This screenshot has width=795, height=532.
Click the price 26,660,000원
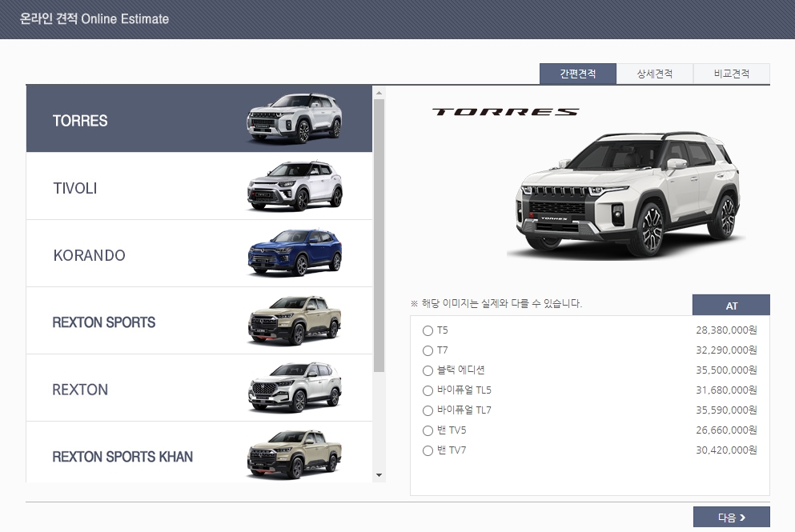(x=726, y=430)
